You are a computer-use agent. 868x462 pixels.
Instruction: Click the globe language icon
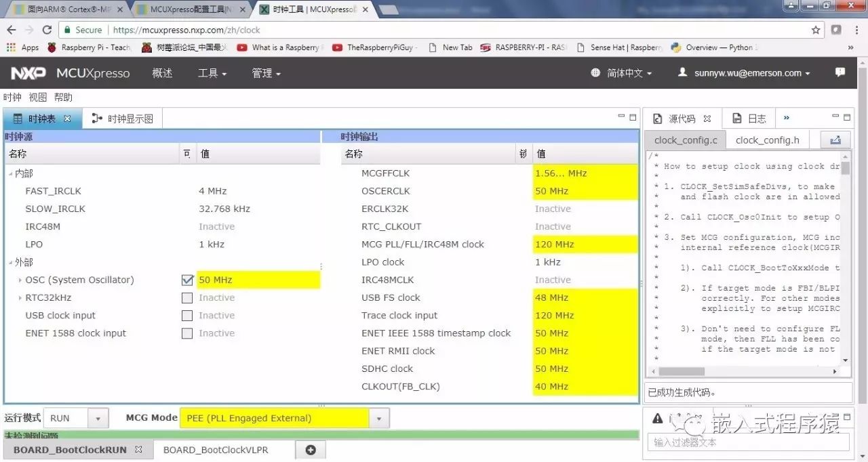click(x=595, y=72)
